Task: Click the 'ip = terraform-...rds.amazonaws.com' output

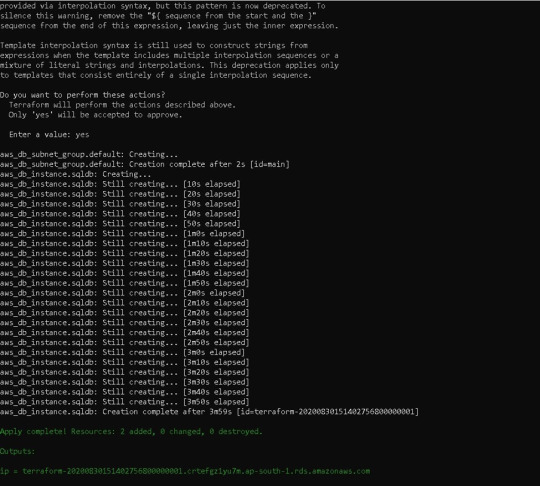Action: pyautogui.click(x=185, y=471)
